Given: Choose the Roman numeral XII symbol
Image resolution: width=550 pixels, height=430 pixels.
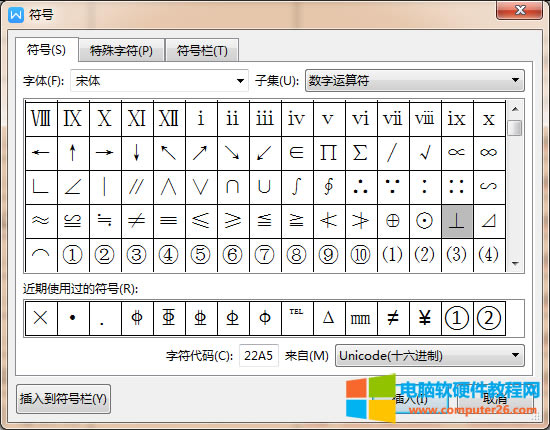Looking at the screenshot, I should tap(169, 119).
